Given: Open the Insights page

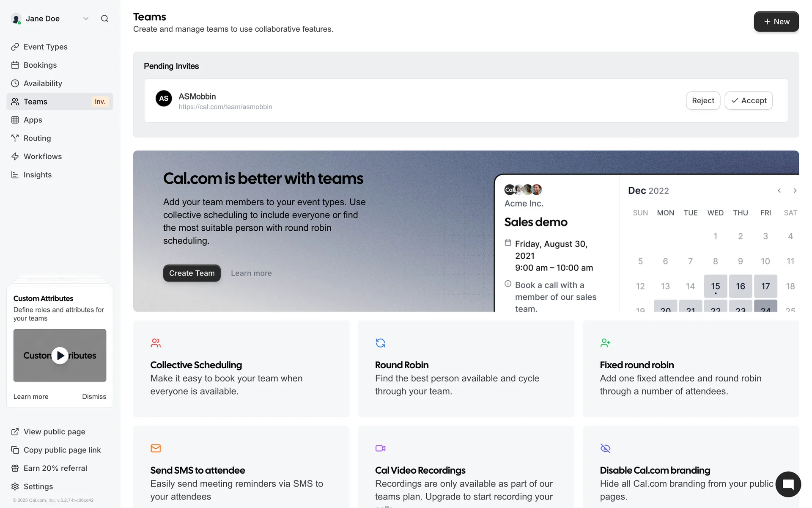Looking at the screenshot, I should (37, 175).
